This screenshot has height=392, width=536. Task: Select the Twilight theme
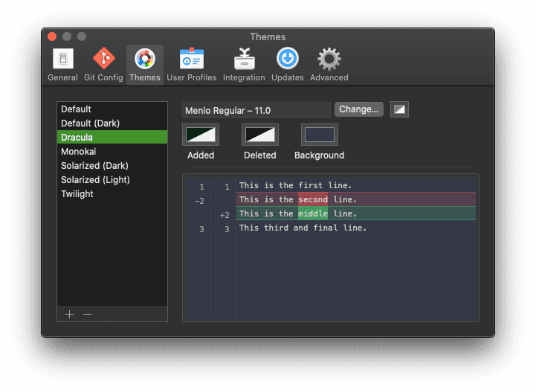(77, 194)
